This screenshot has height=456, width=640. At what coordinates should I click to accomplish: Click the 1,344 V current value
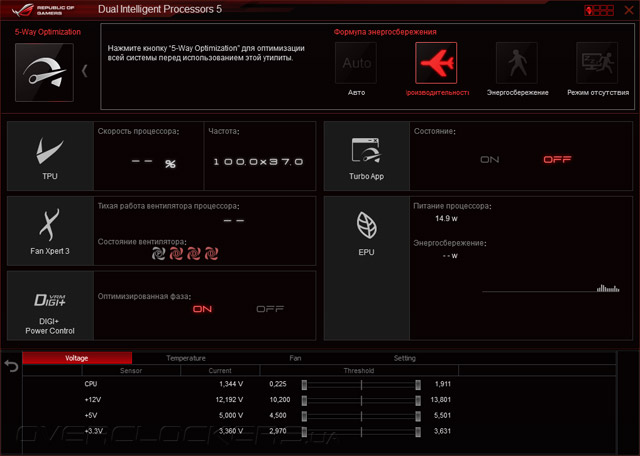pos(231,384)
